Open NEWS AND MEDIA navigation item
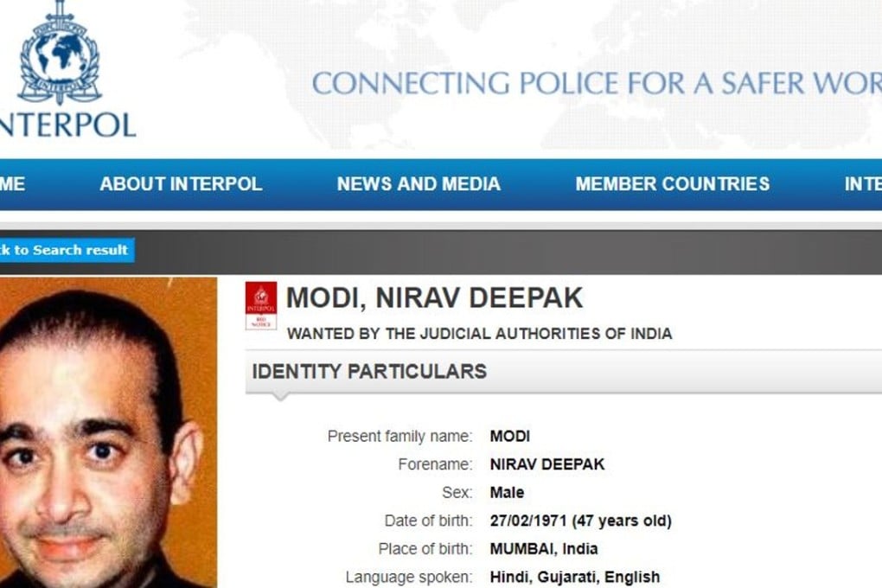The height and width of the screenshot is (588, 882). point(419,183)
